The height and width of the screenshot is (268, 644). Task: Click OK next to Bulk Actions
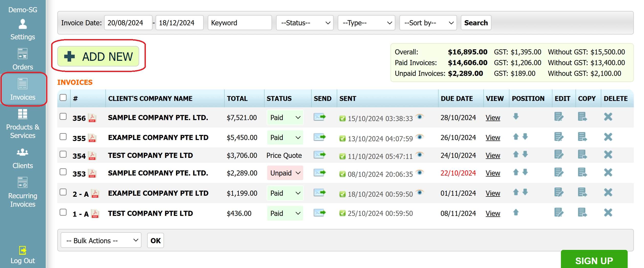click(156, 240)
